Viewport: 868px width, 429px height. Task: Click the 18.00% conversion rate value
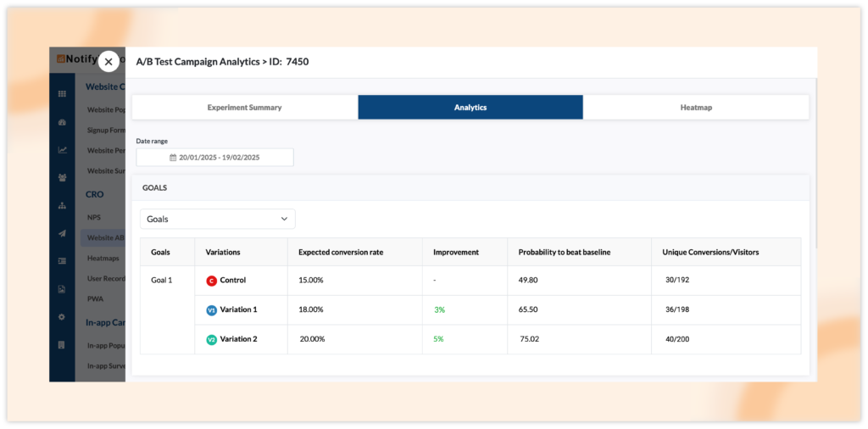(x=310, y=309)
